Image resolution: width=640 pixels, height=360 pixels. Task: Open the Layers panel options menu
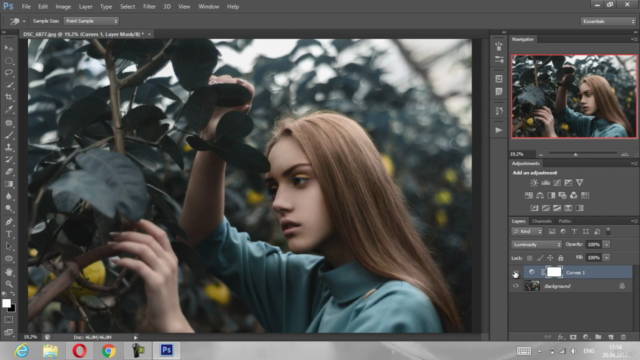tap(634, 221)
